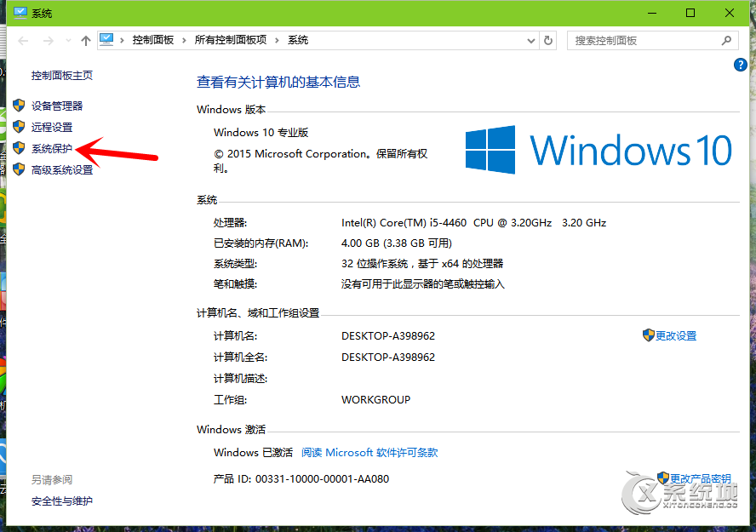Open 阅读 Microsoft 软件许可条款 link
Image resolution: width=756 pixels, height=532 pixels.
point(369,453)
